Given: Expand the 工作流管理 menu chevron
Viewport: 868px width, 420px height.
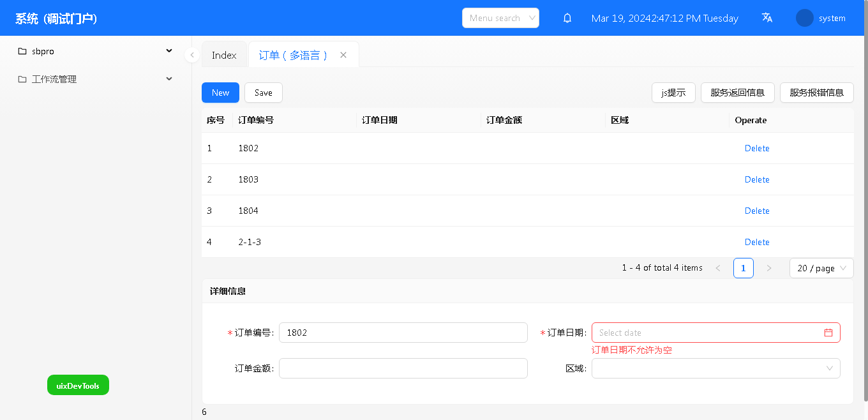Looking at the screenshot, I should tap(169, 79).
